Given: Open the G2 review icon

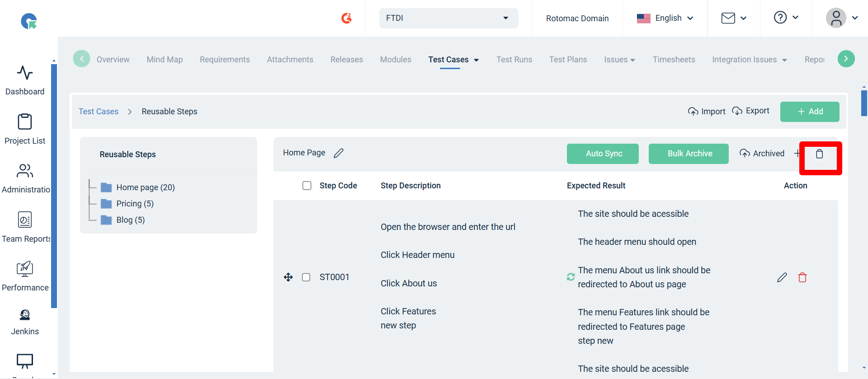Looking at the screenshot, I should click(346, 18).
